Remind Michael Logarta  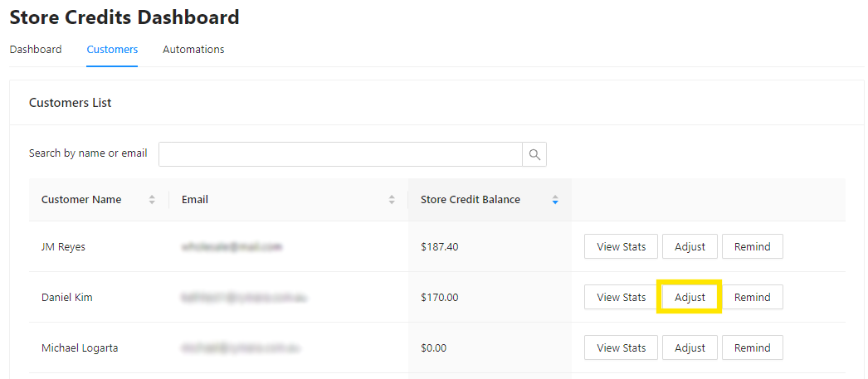point(753,347)
